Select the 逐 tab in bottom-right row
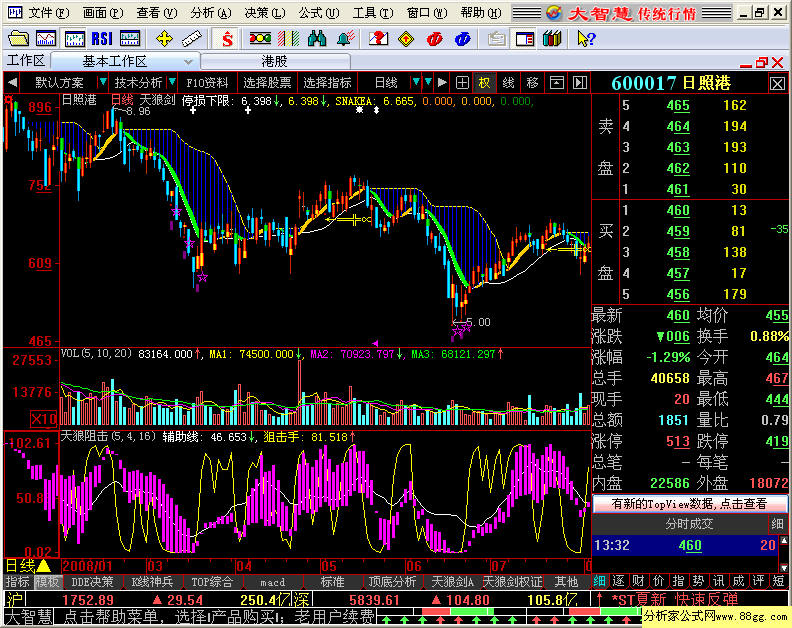Image resolution: width=792 pixels, height=628 pixels. tap(619, 581)
